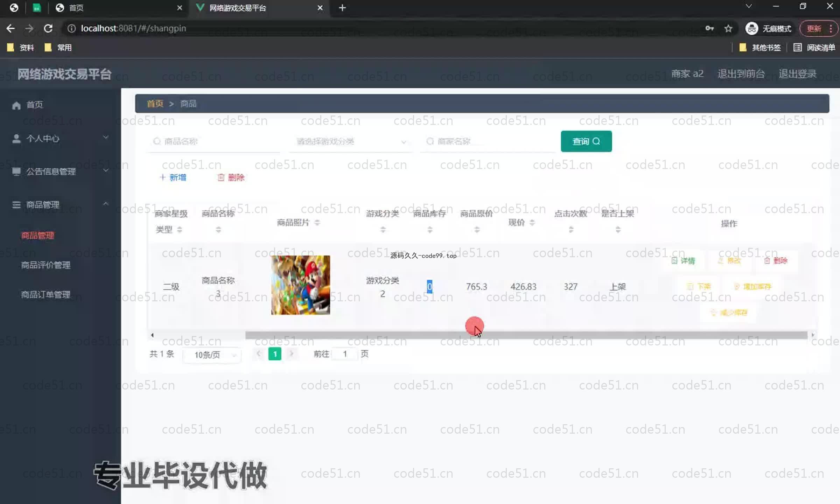
Task: Click the table scrollbar left arrow
Action: click(152, 335)
